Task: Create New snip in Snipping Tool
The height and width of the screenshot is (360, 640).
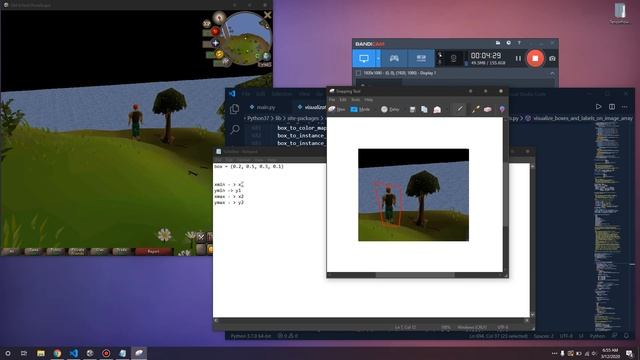Action: tap(337, 109)
